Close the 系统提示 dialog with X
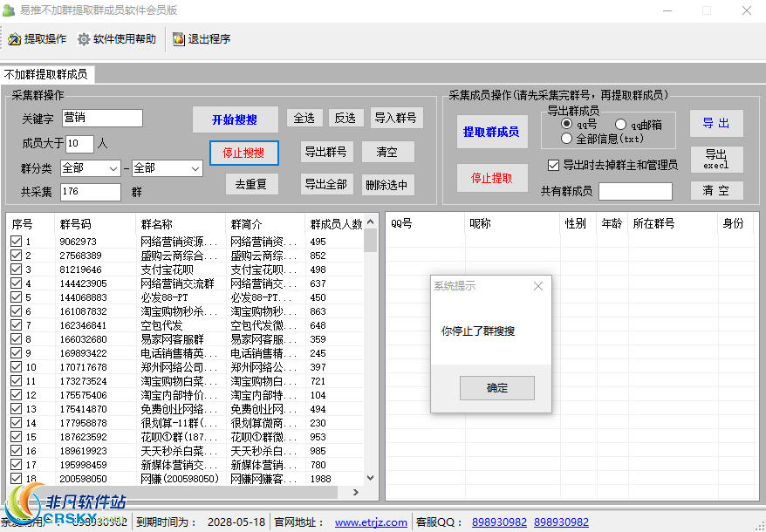This screenshot has width=766, height=532. [x=538, y=286]
